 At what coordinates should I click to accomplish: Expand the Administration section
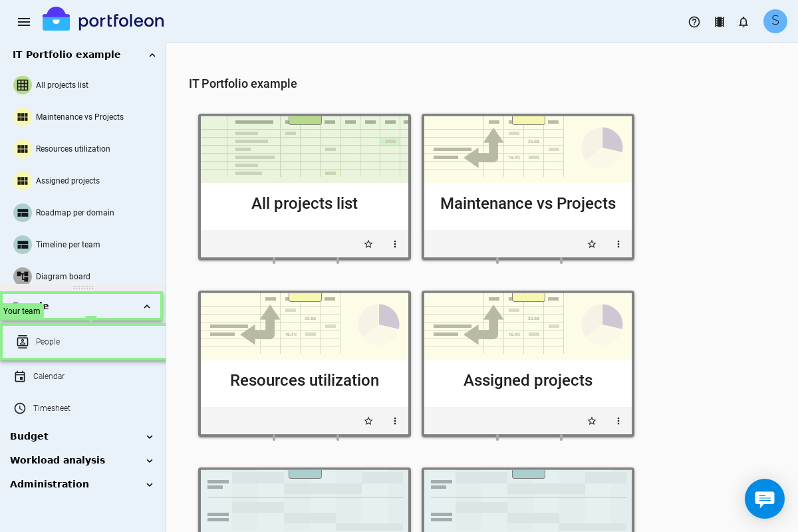click(150, 485)
